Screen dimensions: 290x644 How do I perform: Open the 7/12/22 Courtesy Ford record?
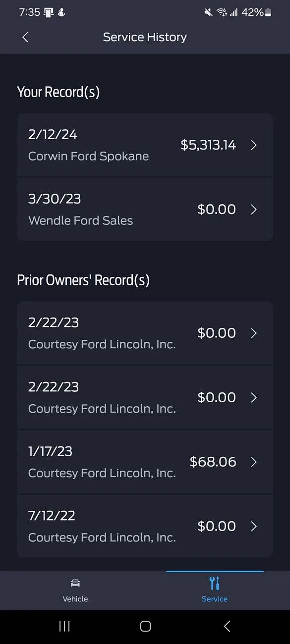pos(145,526)
